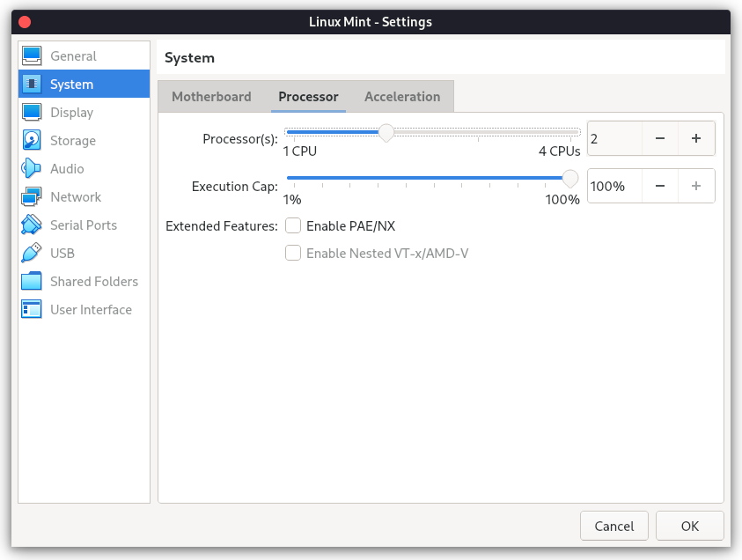
Task: Click the Display screen icon
Action: click(x=32, y=112)
